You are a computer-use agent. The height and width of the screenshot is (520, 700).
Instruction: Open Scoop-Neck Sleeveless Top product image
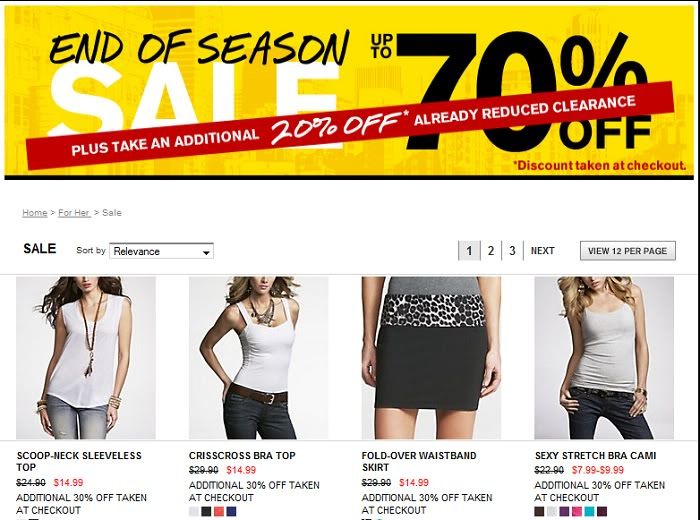point(86,358)
